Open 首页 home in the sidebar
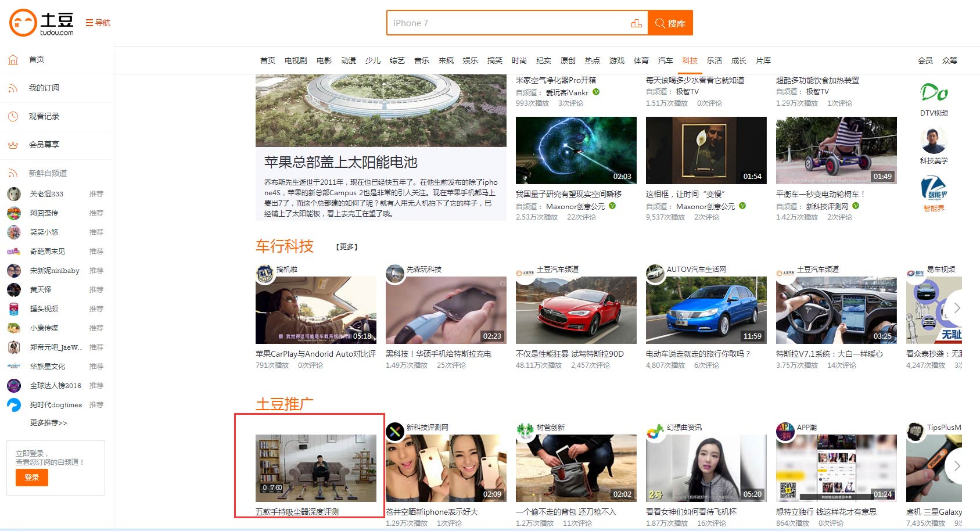 (37, 59)
